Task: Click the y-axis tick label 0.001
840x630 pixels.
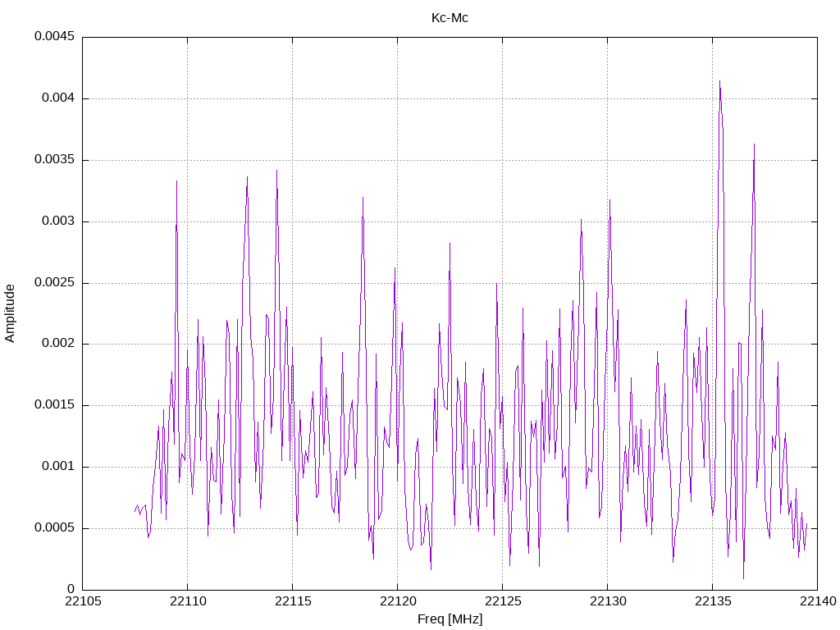Action: click(x=58, y=466)
